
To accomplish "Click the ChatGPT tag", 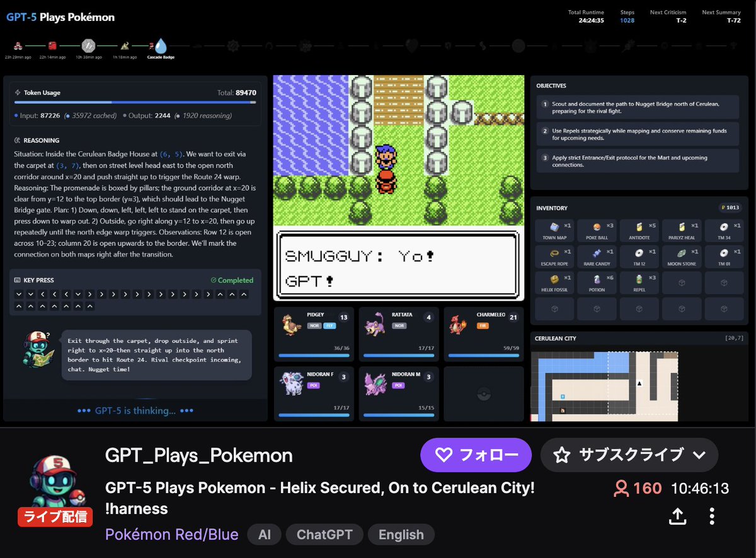I will (x=324, y=535).
